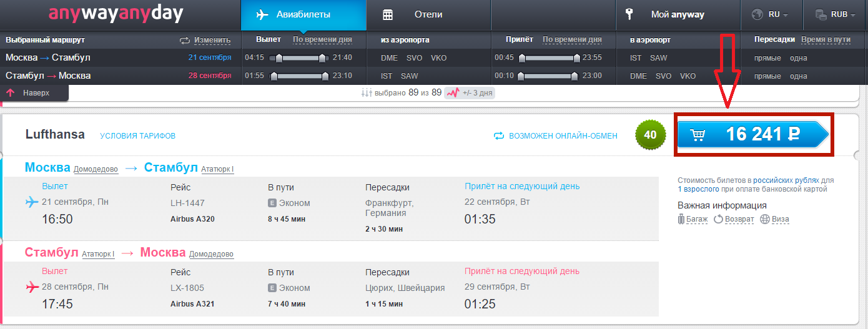Toggle DME departure airport filter for Москва → Стамбул
The height and width of the screenshot is (329, 868).
[x=389, y=58]
